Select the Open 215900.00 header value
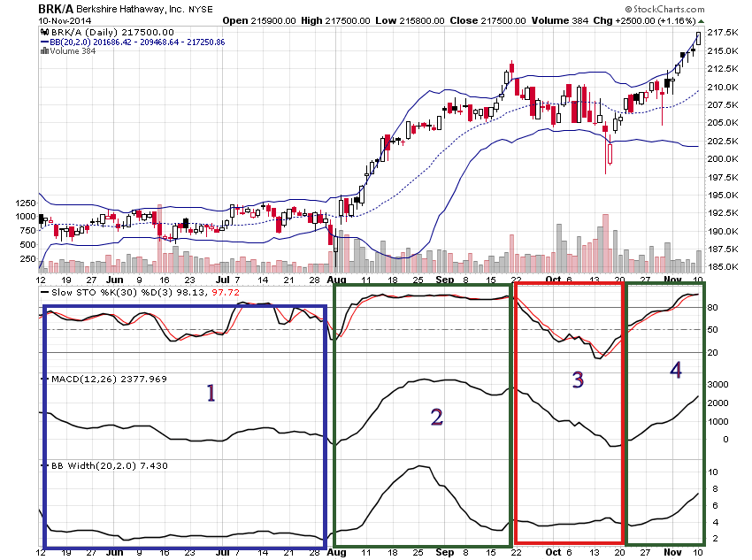 [x=259, y=20]
